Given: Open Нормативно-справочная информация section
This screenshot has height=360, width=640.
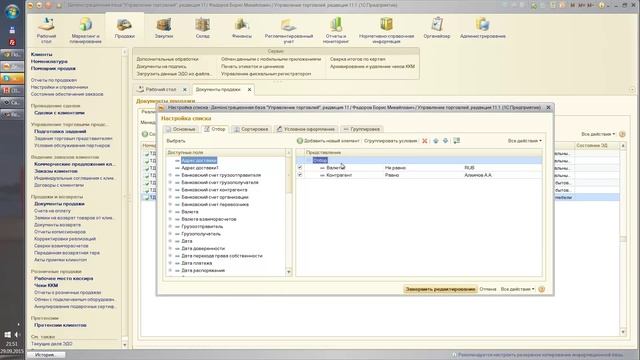Looking at the screenshot, I should (x=386, y=31).
